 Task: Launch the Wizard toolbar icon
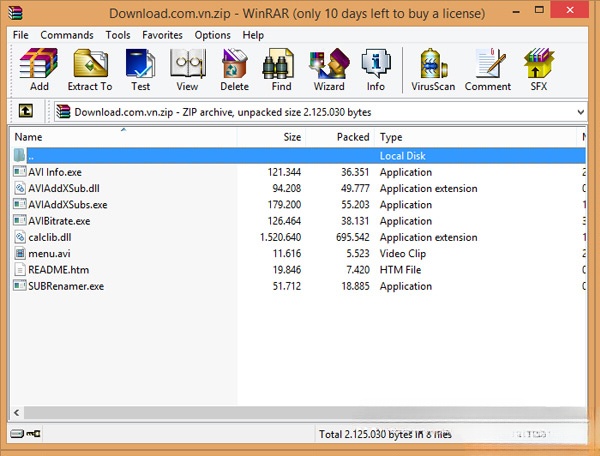(x=329, y=63)
